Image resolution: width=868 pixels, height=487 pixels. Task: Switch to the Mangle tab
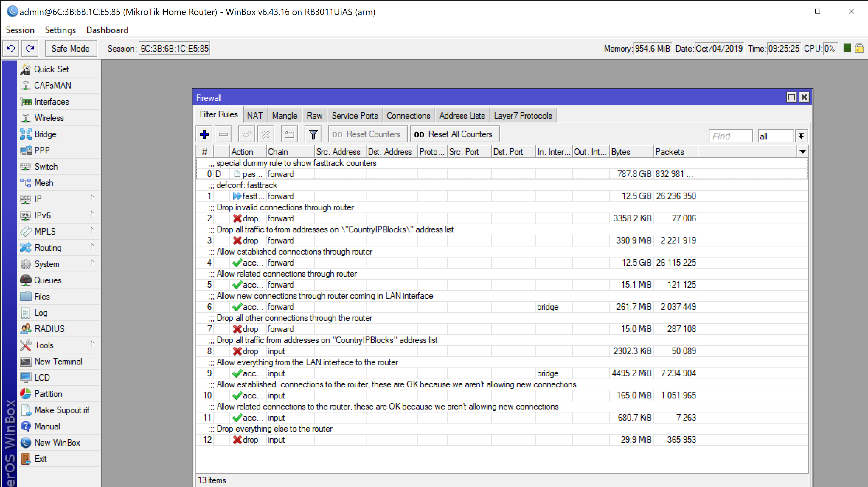pos(285,116)
